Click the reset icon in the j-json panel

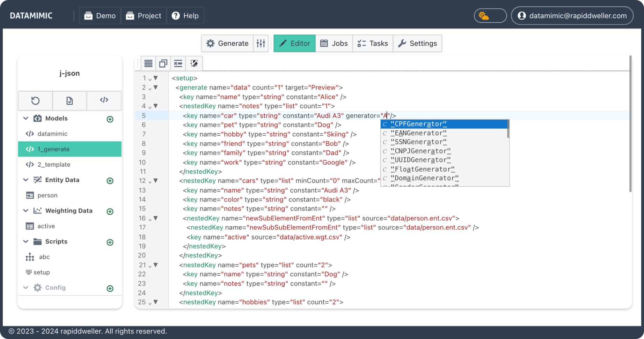click(35, 101)
